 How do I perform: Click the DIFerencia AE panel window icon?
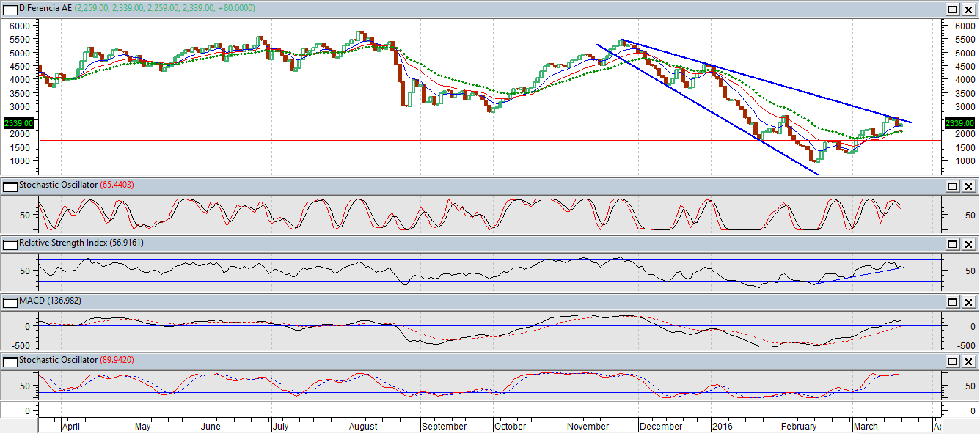click(x=10, y=9)
